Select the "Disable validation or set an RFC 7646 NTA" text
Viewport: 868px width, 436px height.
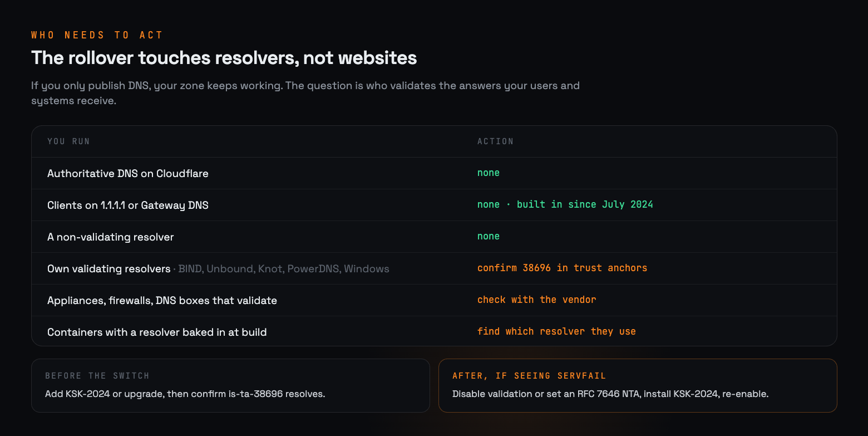coord(545,394)
